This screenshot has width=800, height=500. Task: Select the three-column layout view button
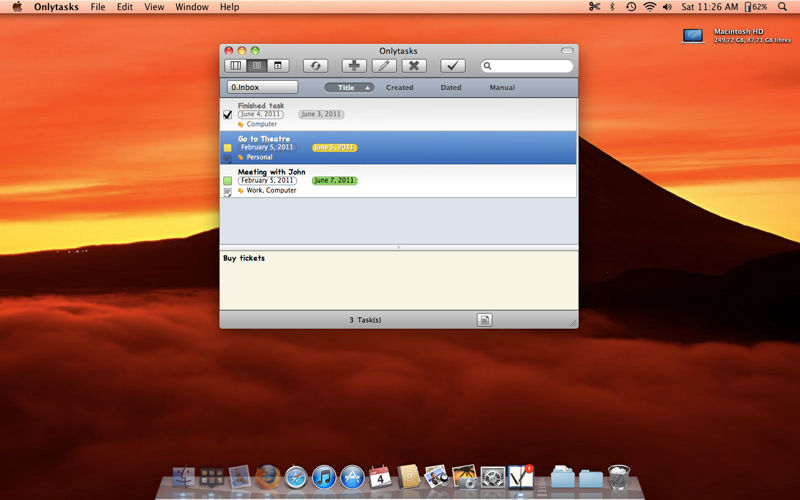point(236,66)
